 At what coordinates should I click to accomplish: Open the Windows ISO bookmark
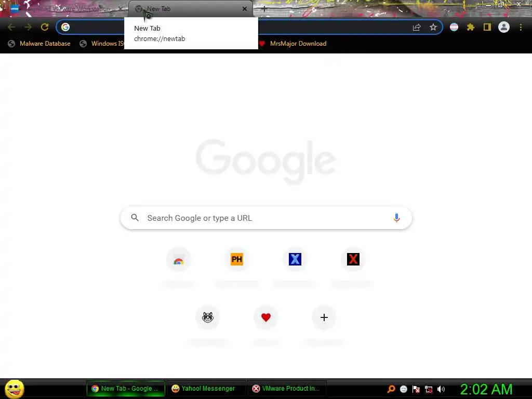point(102,44)
